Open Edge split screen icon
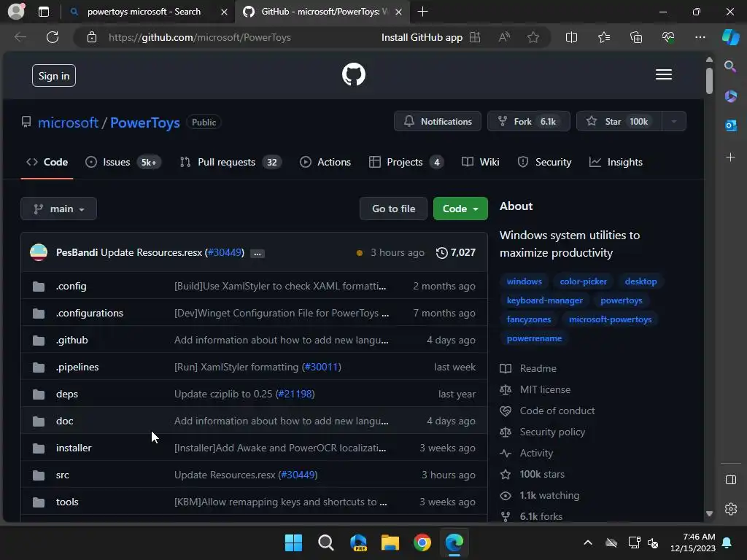747x560 pixels. click(571, 37)
